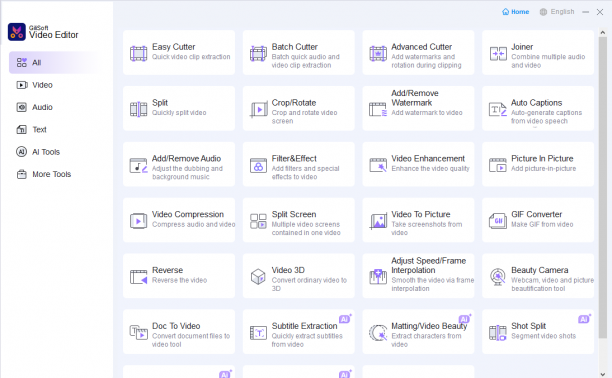Click "Enhance the video quality" description
The image size is (612, 378).
pyautogui.click(x=430, y=169)
